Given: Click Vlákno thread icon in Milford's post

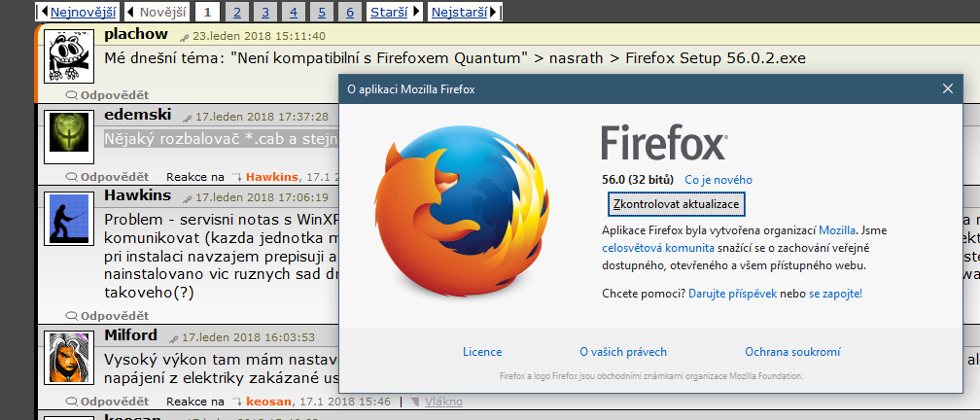Looking at the screenshot, I should pos(416,402).
